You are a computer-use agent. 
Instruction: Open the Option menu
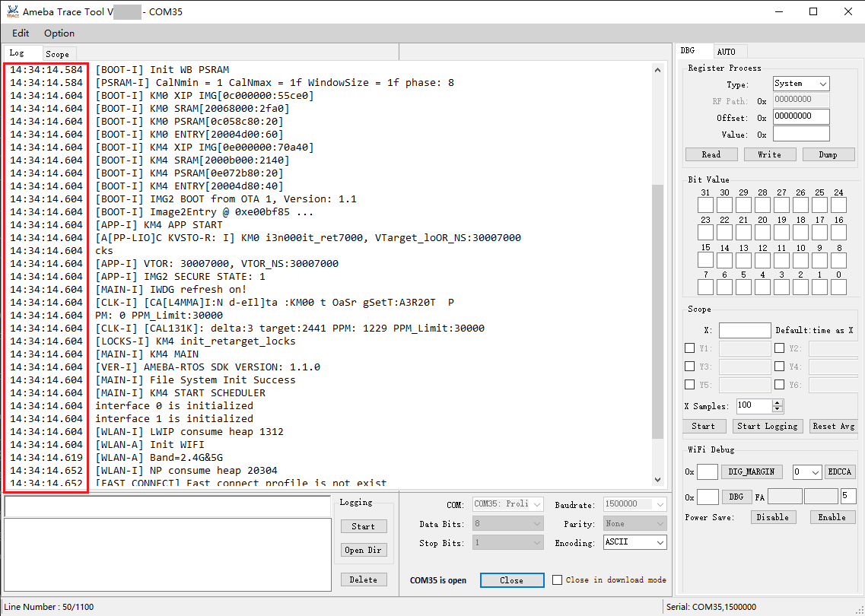pyautogui.click(x=59, y=33)
